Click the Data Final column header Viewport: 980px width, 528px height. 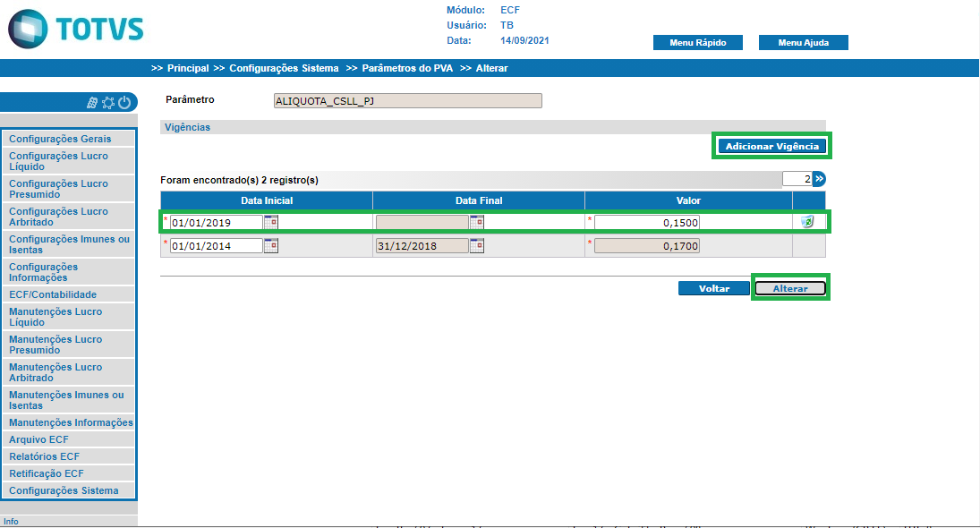click(479, 200)
